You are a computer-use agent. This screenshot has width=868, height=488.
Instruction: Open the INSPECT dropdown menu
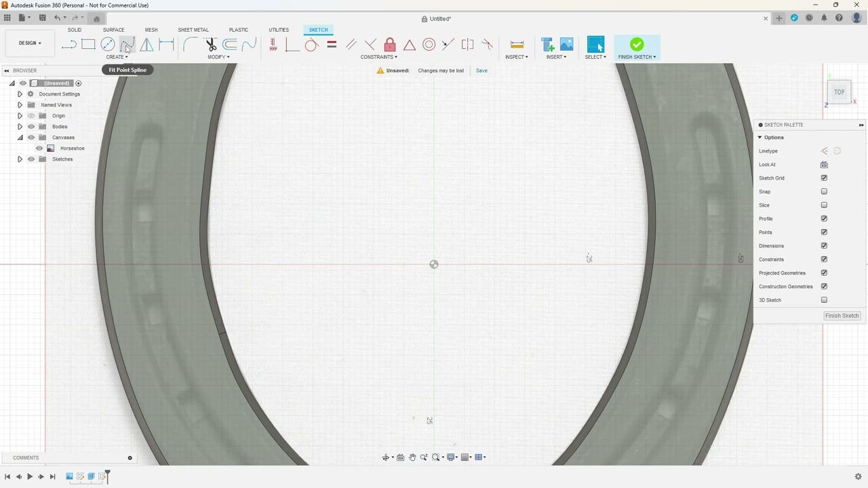(517, 57)
